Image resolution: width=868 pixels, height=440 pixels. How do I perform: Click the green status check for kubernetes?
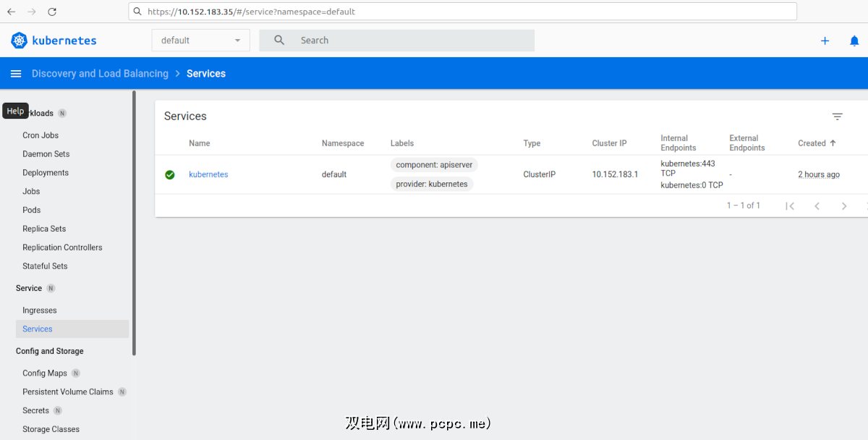[170, 174]
